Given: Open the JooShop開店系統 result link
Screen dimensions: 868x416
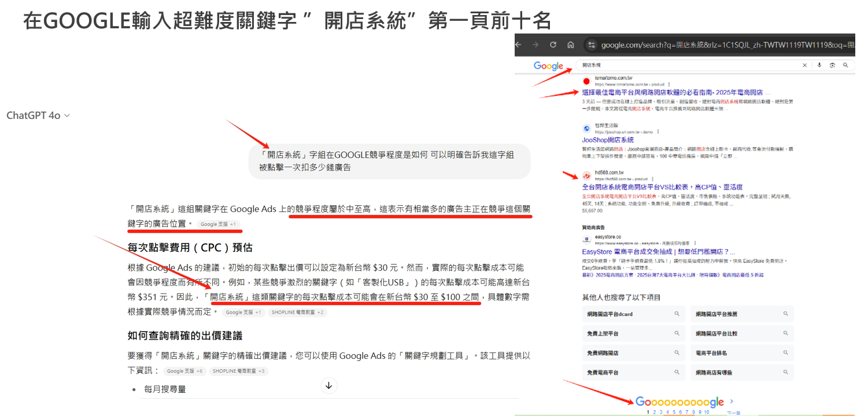Looking at the screenshot, I should click(x=608, y=140).
